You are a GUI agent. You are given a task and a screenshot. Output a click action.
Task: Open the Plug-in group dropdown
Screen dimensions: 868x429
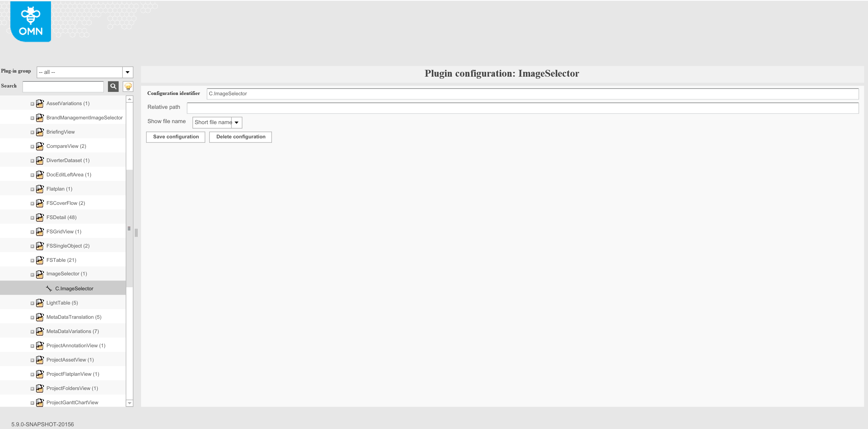point(127,72)
